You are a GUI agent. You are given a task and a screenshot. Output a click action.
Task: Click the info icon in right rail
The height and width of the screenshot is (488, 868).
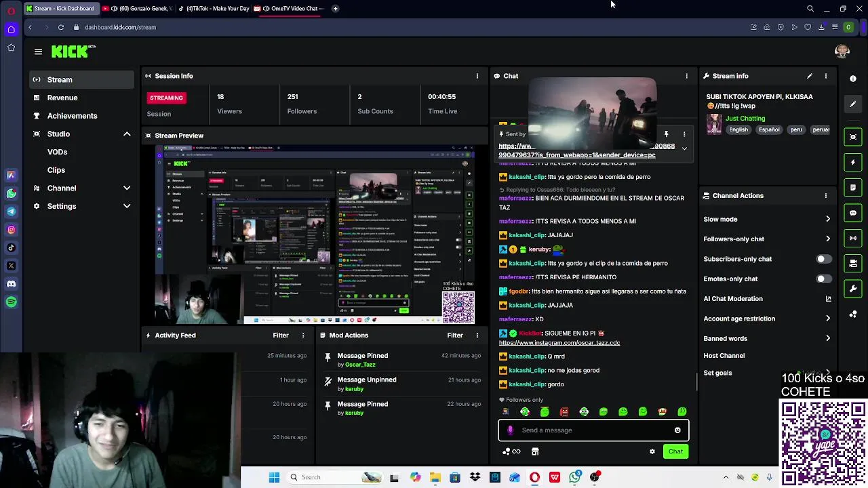tap(853, 79)
